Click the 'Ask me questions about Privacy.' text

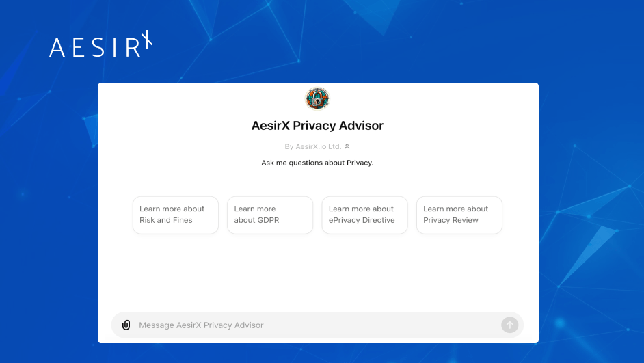coord(317,163)
